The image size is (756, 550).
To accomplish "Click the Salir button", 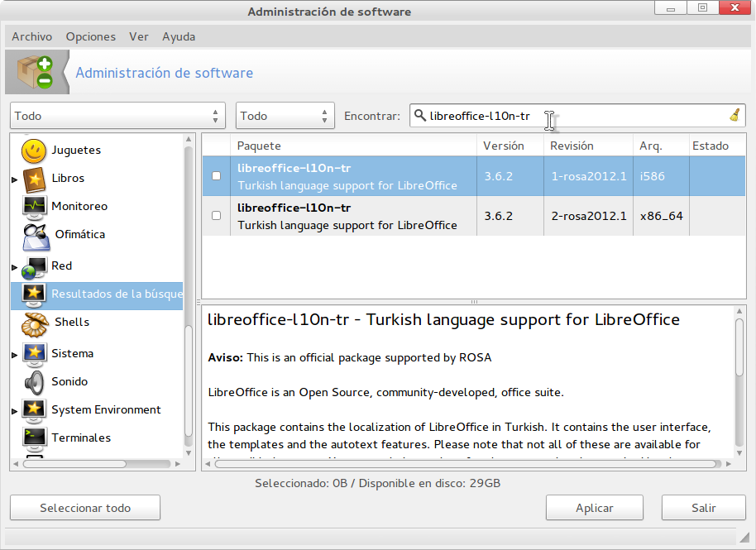I will point(703,508).
